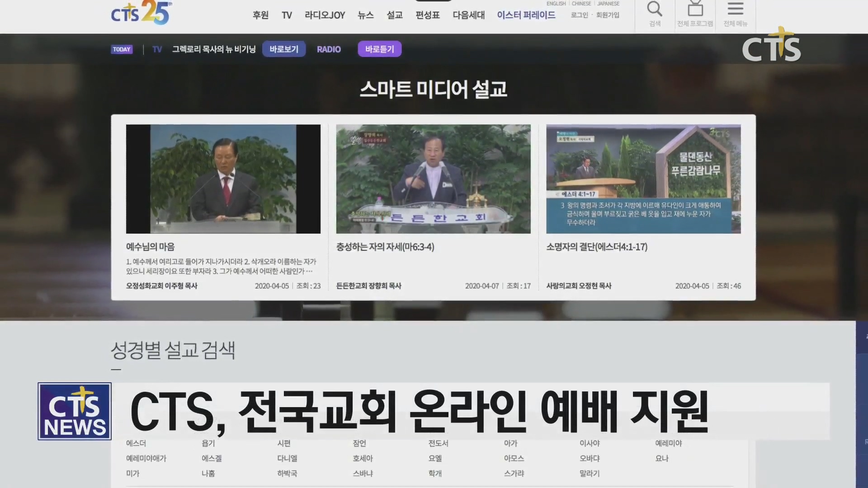This screenshot has height=488, width=868.
Task: Select the 미가 Bible book link
Action: pos(133,473)
